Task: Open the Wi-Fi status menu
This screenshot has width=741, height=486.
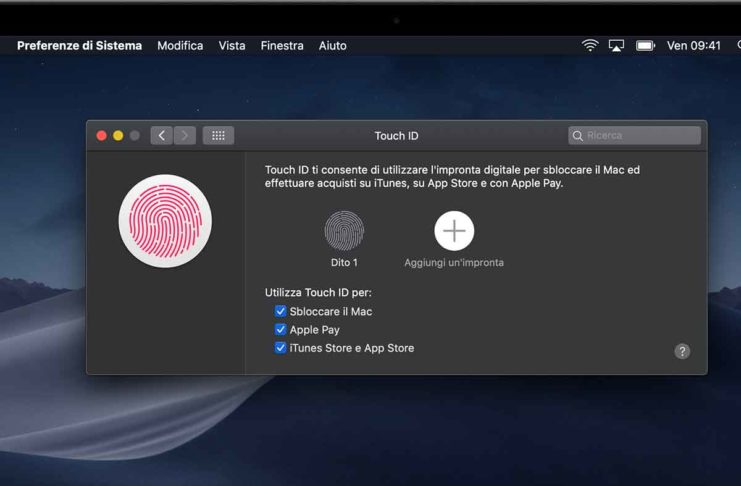Action: 590,45
